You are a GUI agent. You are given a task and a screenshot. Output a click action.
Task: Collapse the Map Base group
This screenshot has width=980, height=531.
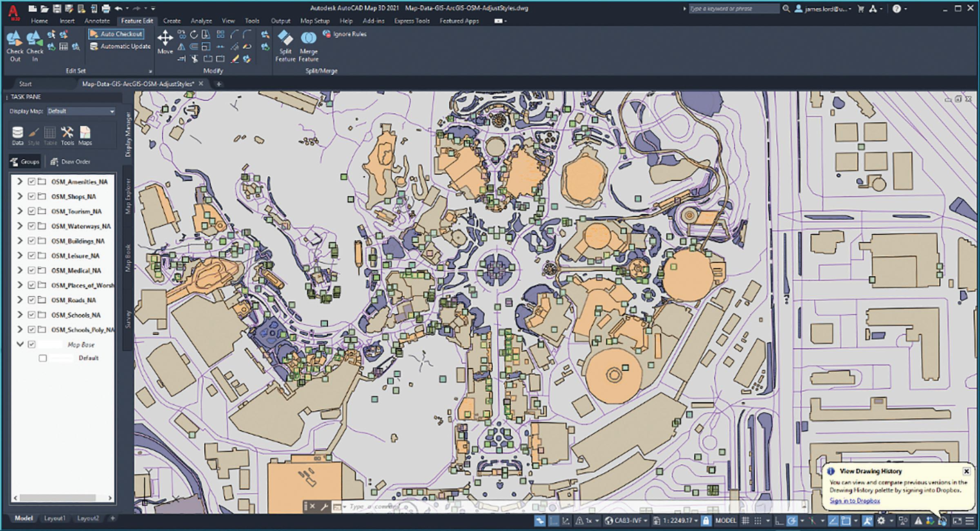tap(20, 344)
